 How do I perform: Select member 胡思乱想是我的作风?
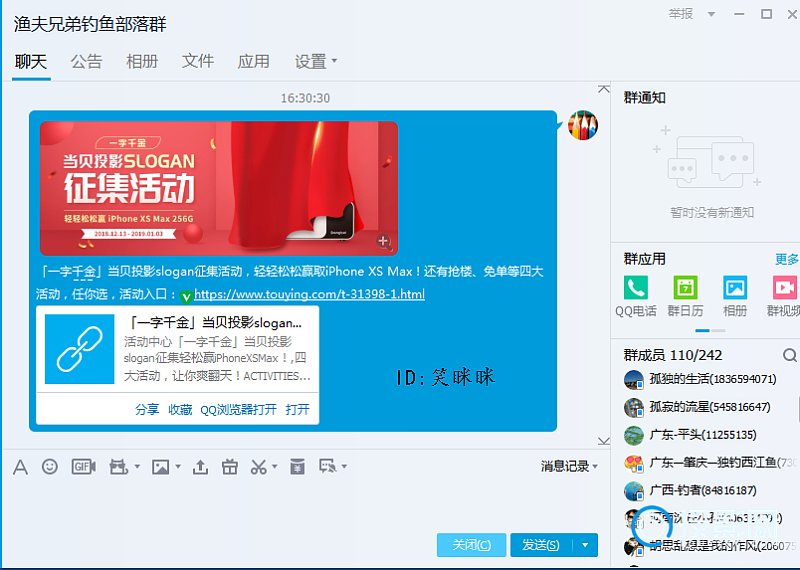pyautogui.click(x=709, y=546)
